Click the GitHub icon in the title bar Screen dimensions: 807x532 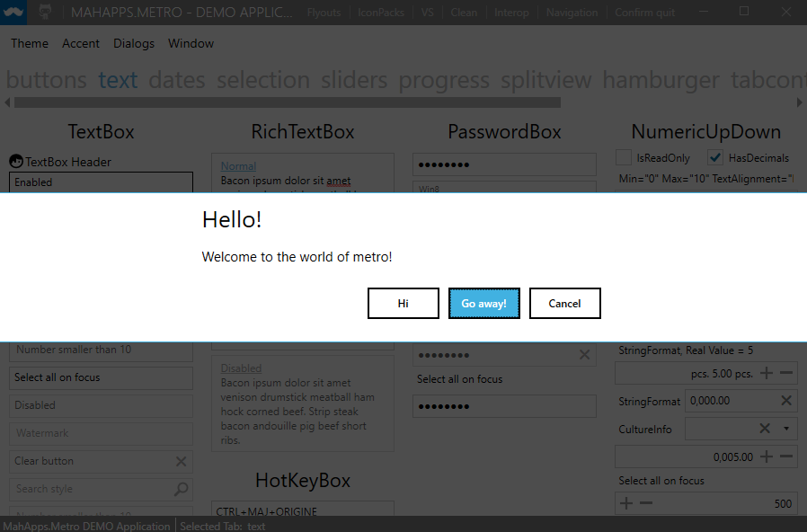44,12
